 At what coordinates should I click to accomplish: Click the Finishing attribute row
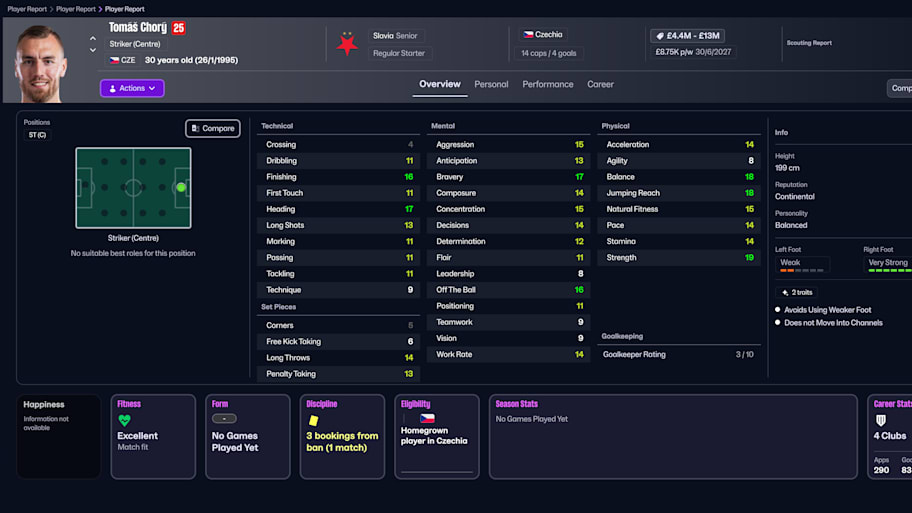tap(339, 177)
